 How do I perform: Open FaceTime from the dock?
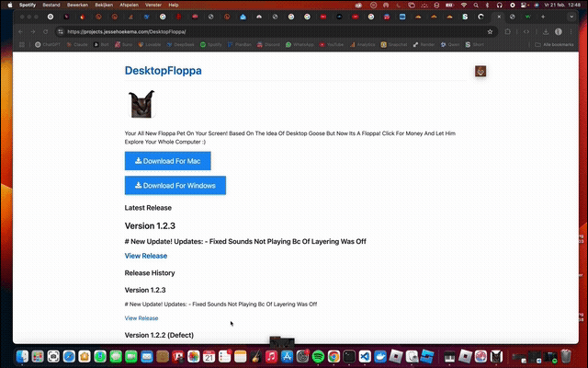(x=131, y=356)
